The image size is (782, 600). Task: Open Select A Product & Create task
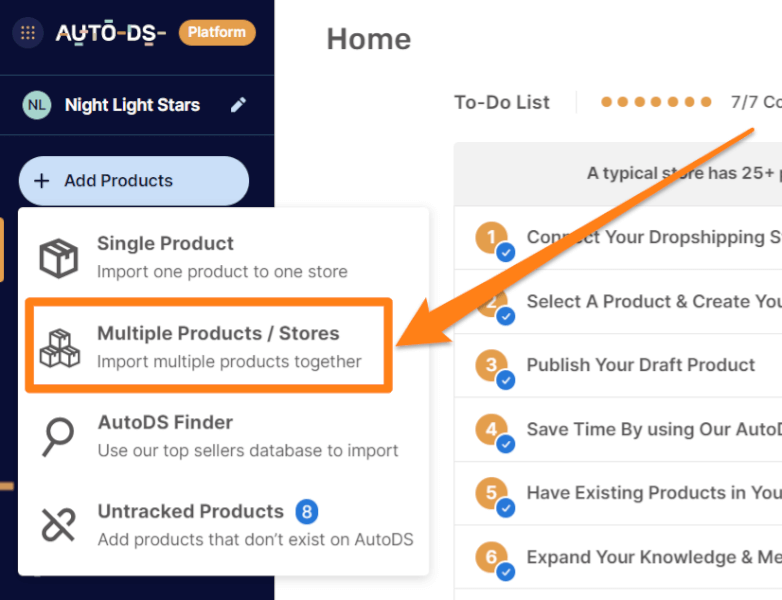pos(652,301)
